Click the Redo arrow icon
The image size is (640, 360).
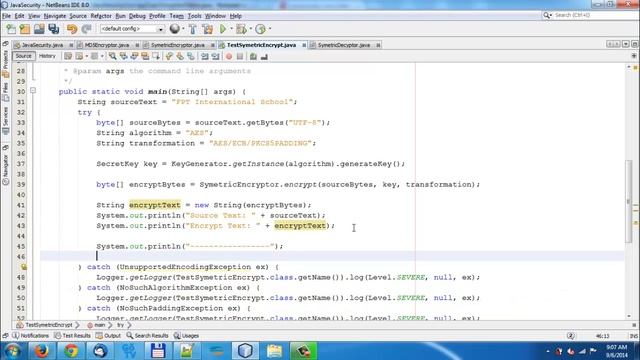tap(87, 29)
